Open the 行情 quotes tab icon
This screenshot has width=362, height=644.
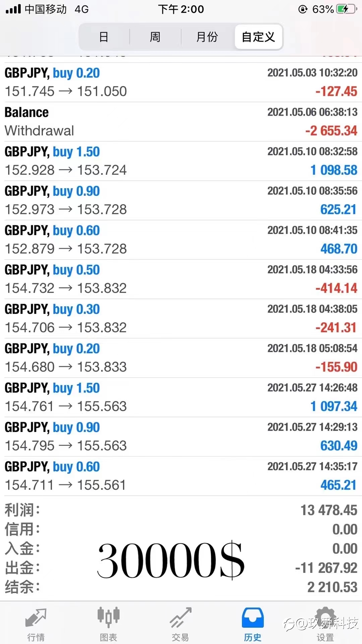coord(36,618)
